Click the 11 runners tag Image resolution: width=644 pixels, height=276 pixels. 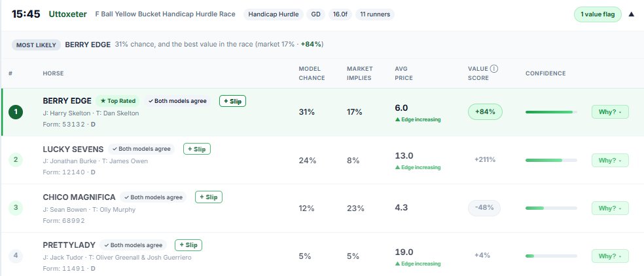click(374, 14)
